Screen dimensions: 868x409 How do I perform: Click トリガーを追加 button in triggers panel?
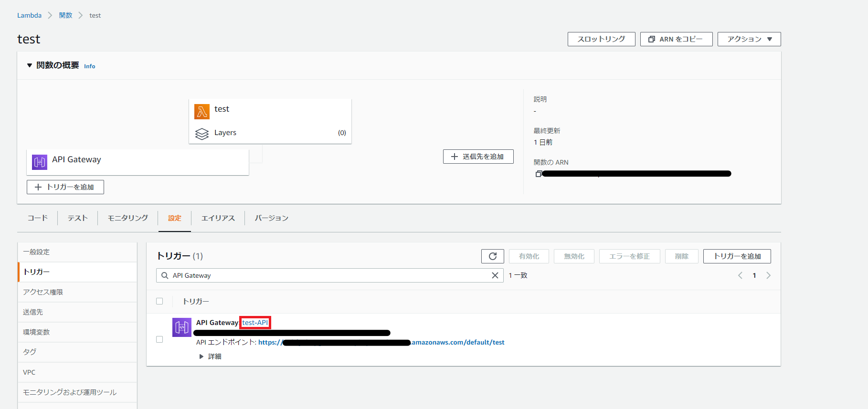737,256
